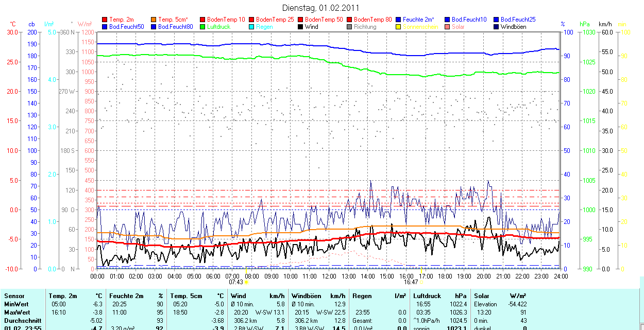The height and width of the screenshot is (330, 644).
Task: Click the 12:00 time axis label
Action: 329,276
